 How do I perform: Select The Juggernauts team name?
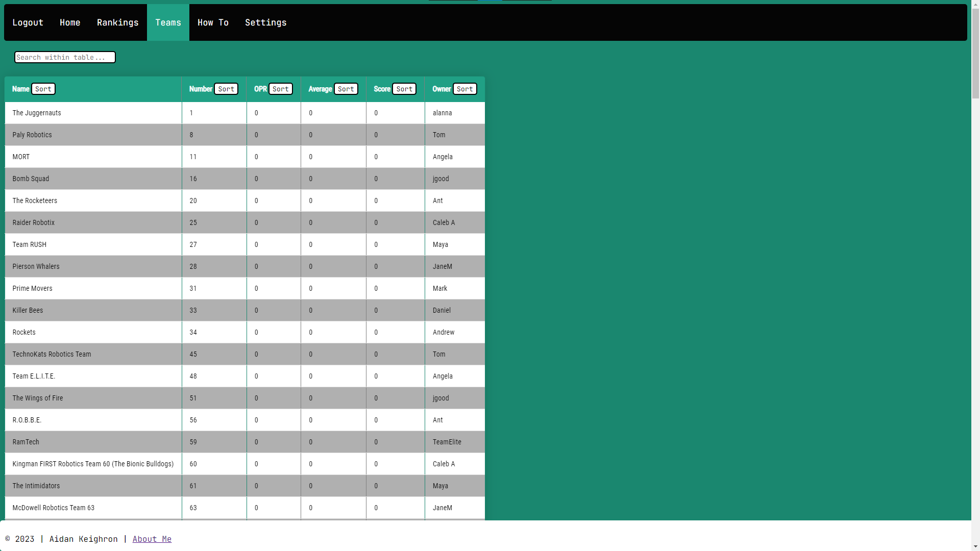37,113
